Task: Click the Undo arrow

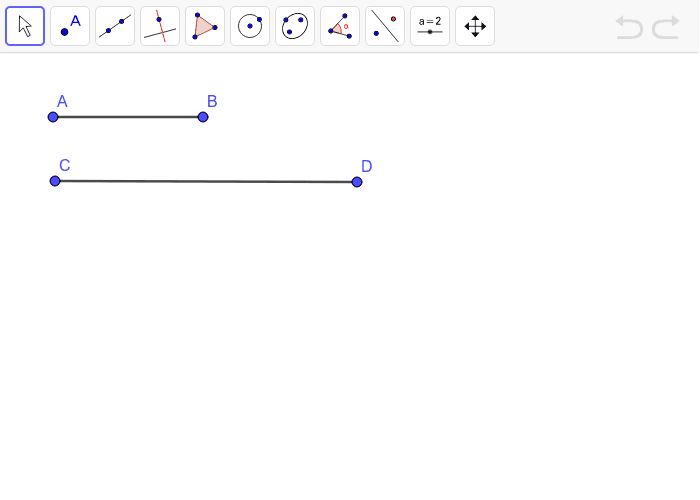Action: [629, 27]
